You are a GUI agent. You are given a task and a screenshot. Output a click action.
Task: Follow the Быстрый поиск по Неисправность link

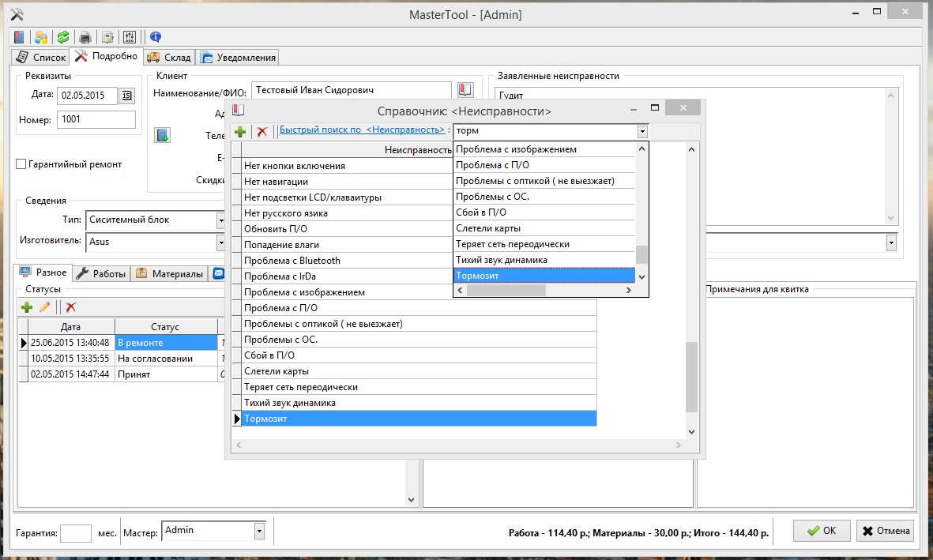[x=363, y=130]
